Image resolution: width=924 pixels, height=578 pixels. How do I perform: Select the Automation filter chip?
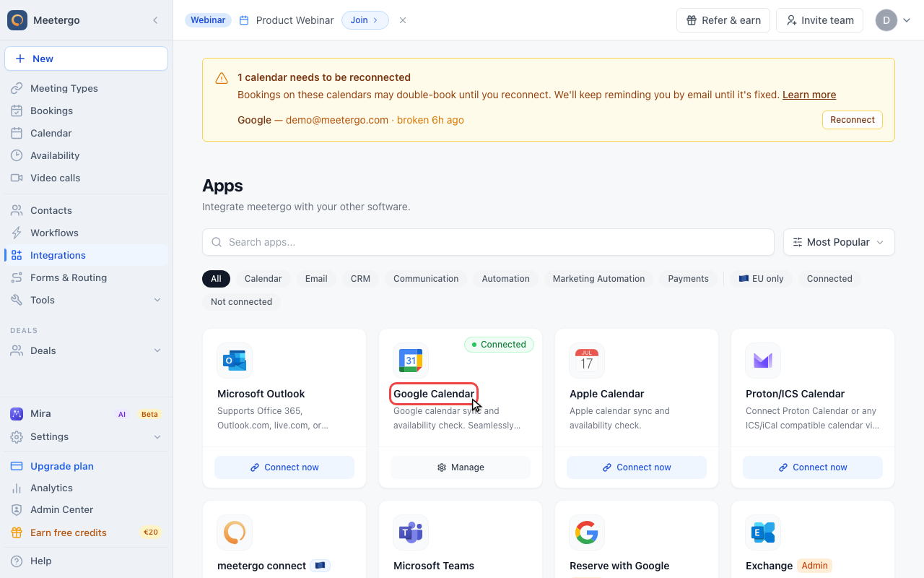click(x=505, y=279)
